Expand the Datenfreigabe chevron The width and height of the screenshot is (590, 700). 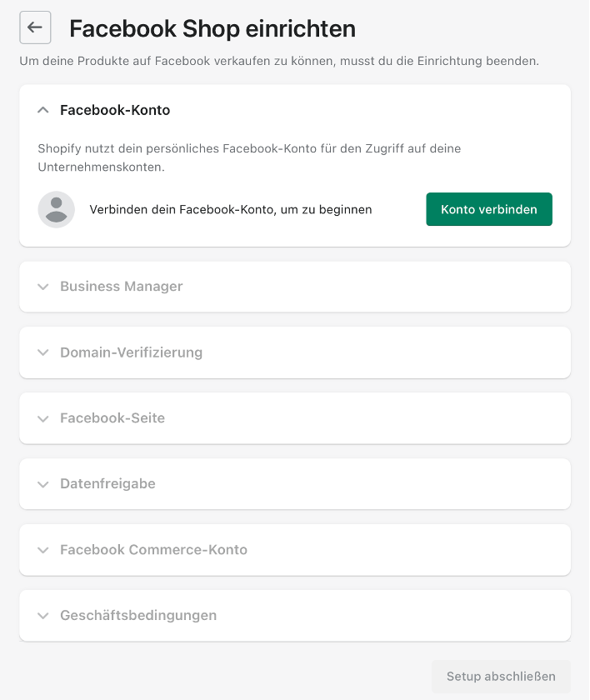pyautogui.click(x=43, y=484)
